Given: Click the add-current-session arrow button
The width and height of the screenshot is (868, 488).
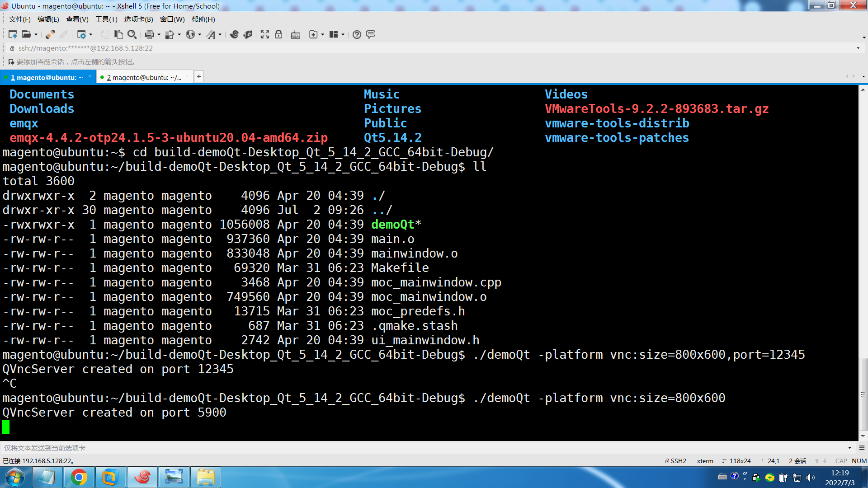Looking at the screenshot, I should tap(11, 61).
